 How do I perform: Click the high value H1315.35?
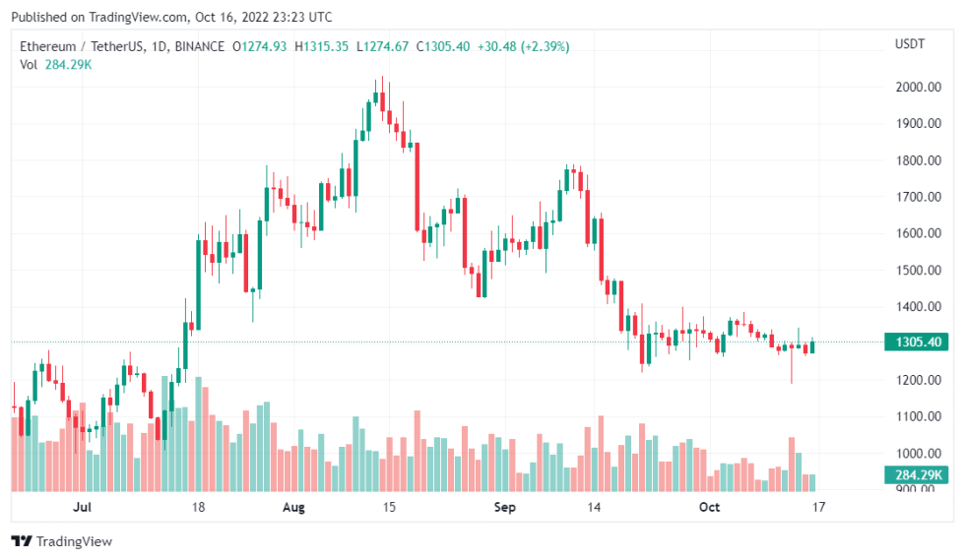[322, 46]
